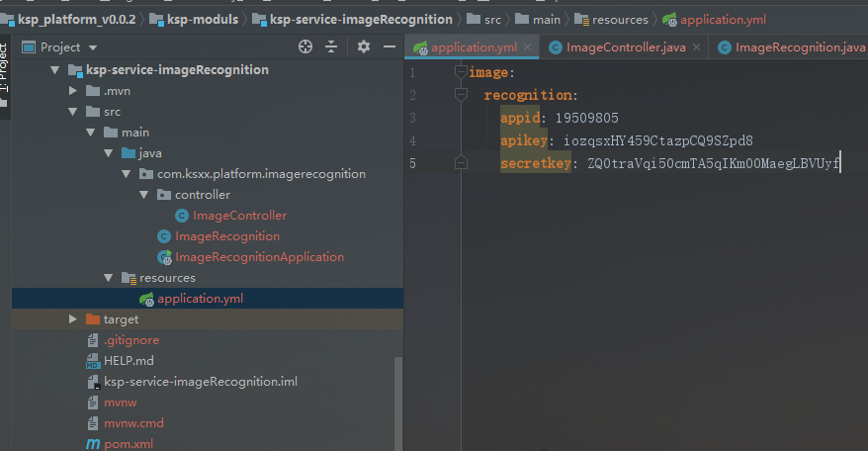Click the secretkey key in editor
This screenshot has height=451, width=868.
536,163
